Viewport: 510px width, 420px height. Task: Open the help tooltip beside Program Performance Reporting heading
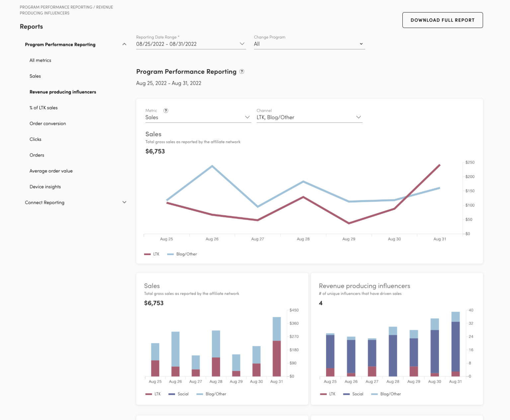coord(242,71)
